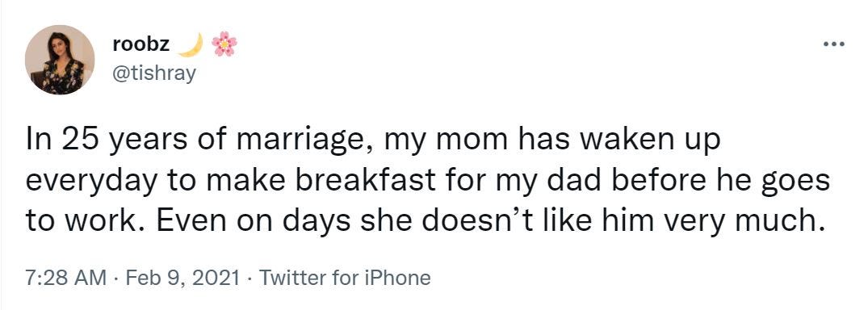Open the three-dot More options menu
Screen dimensions: 868x310
pos(833,44)
